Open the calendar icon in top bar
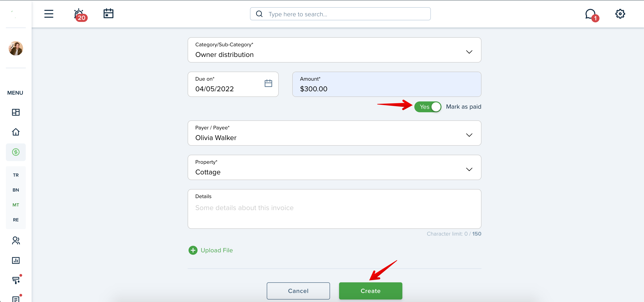 108,14
